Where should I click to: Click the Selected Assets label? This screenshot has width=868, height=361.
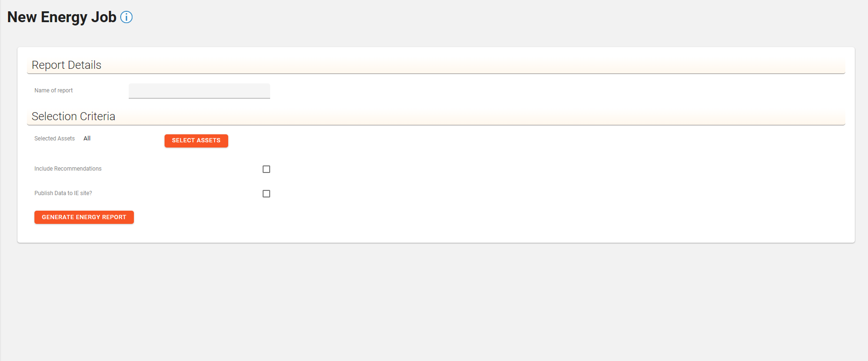tap(54, 139)
